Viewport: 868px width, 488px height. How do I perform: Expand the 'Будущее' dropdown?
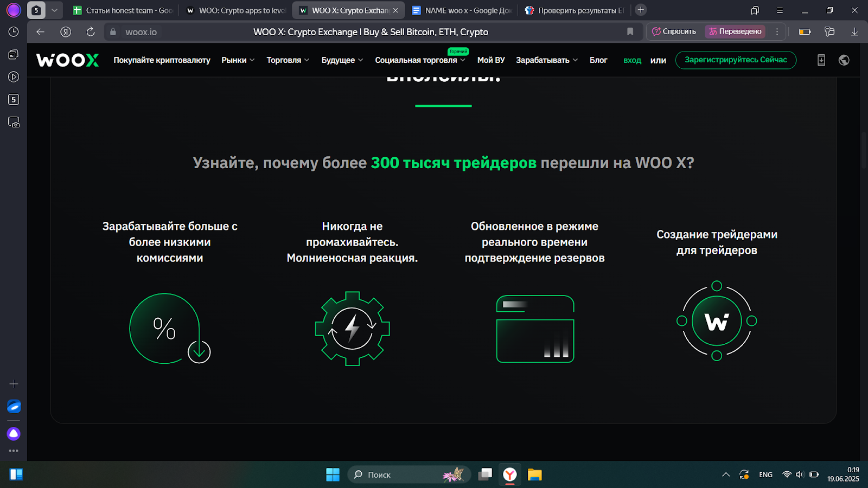point(342,60)
